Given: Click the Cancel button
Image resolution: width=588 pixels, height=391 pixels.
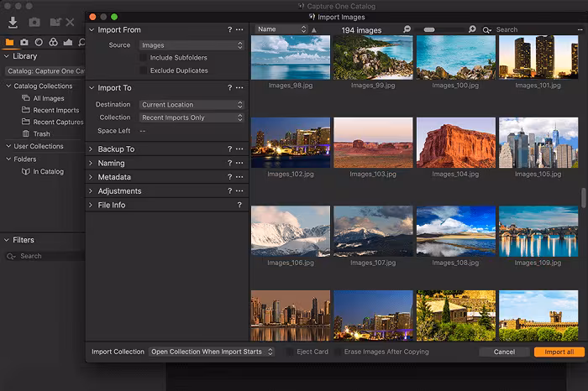Looking at the screenshot, I should [x=504, y=352].
